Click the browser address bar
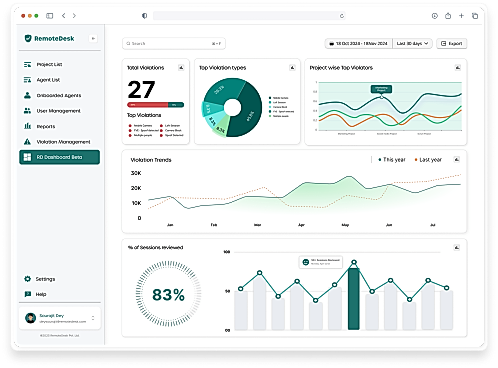 pos(249,16)
